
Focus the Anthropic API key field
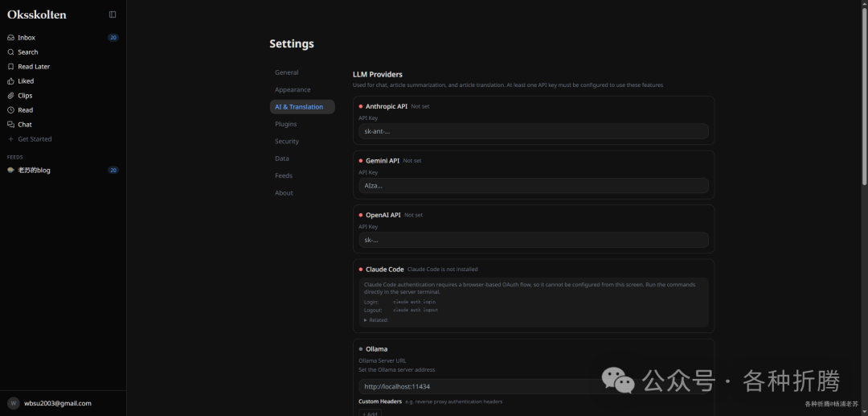(533, 131)
